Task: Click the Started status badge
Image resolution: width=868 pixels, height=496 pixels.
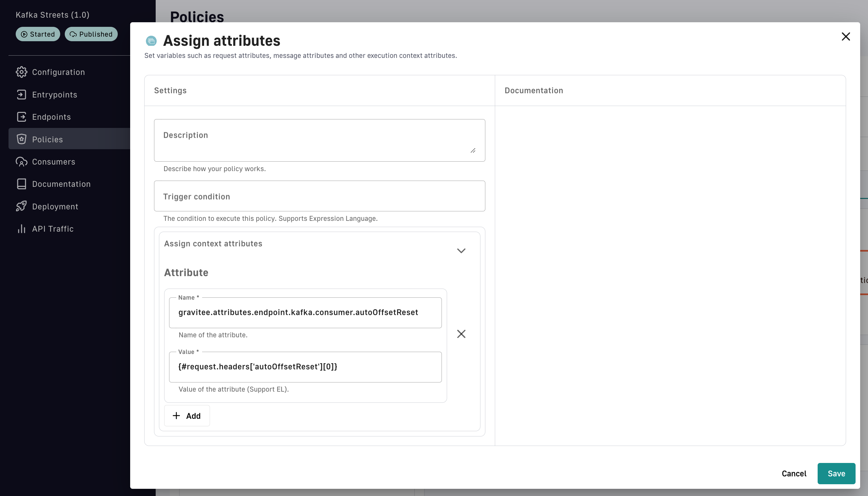Action: coord(38,34)
